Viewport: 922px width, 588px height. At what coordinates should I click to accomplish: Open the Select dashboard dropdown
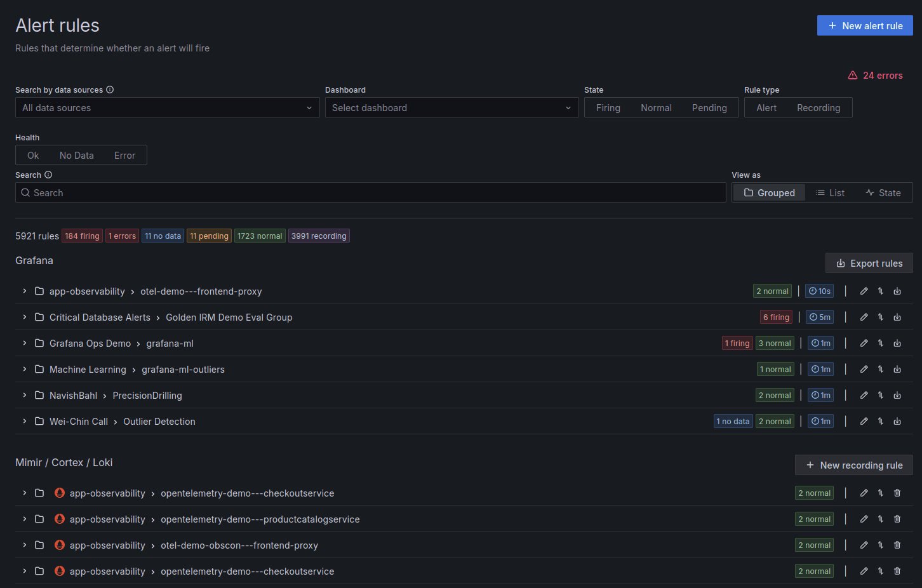451,107
